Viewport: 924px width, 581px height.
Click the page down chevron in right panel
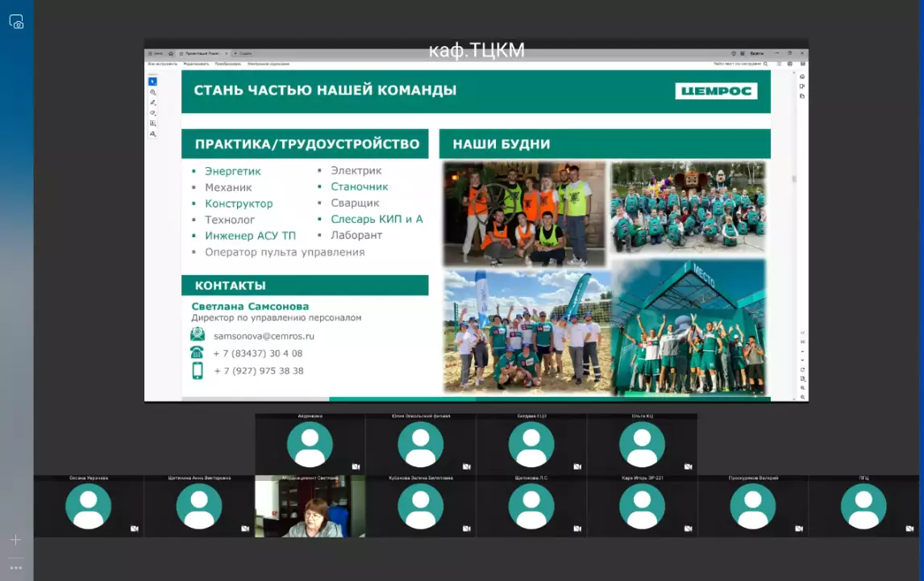tap(802, 361)
